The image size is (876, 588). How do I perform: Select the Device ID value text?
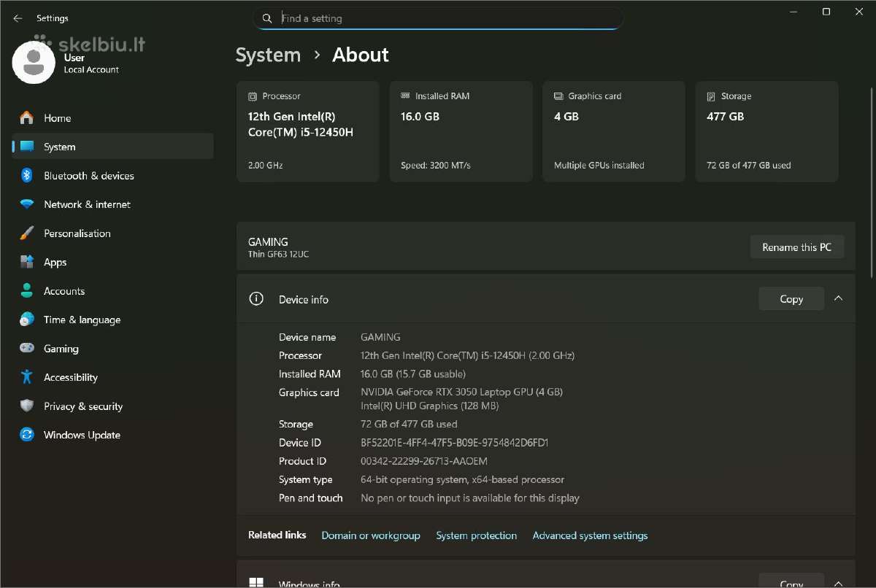(454, 443)
